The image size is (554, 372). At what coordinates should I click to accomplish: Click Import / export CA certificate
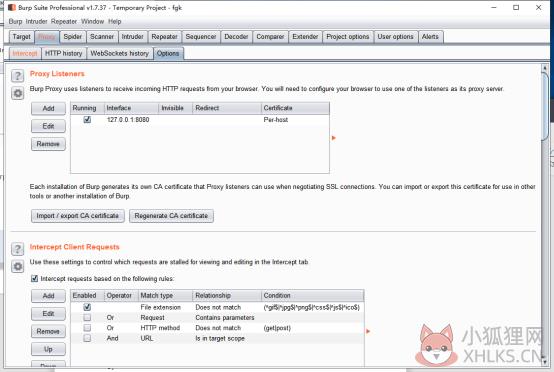(x=77, y=215)
